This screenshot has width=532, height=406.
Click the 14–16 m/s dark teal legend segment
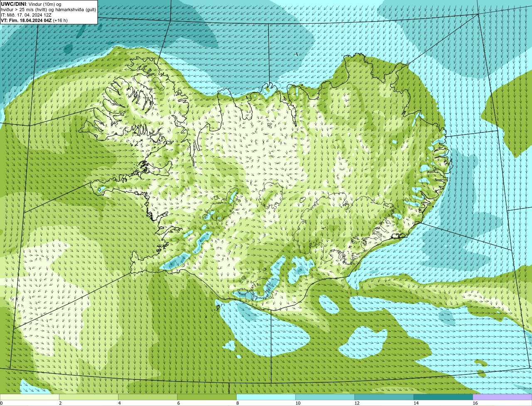click(443, 397)
